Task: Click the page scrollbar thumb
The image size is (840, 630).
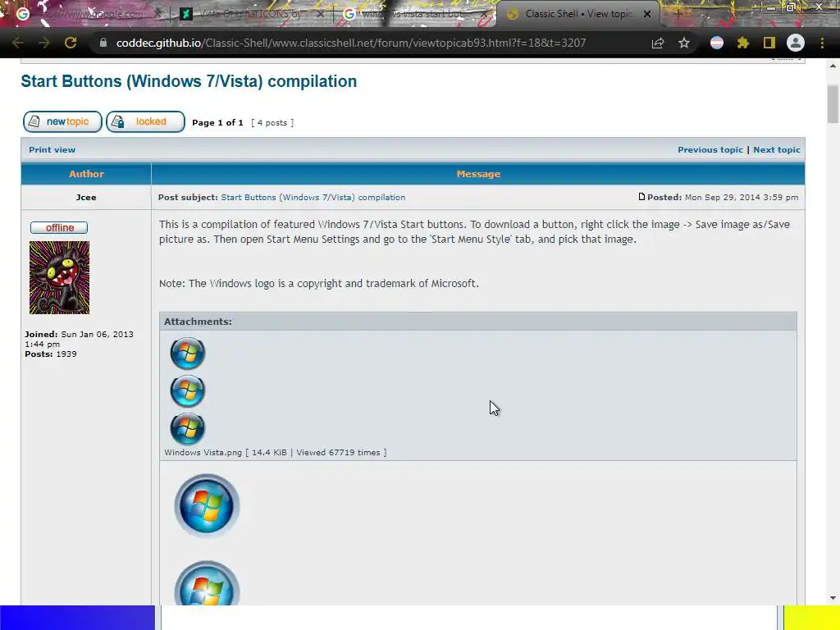Action: [x=833, y=104]
